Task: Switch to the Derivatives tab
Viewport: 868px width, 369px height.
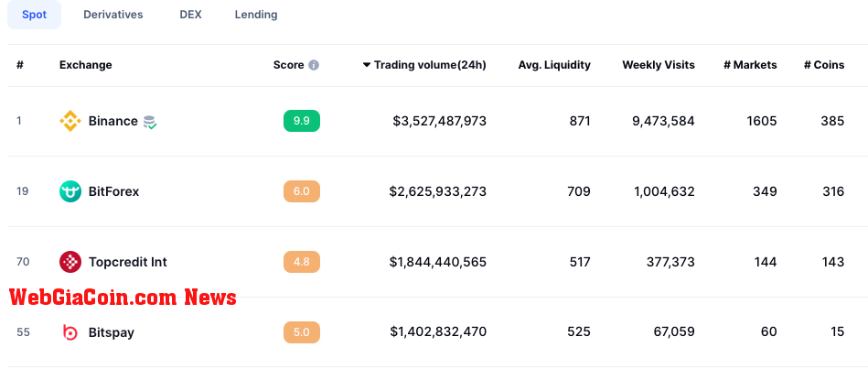Action: [x=113, y=15]
